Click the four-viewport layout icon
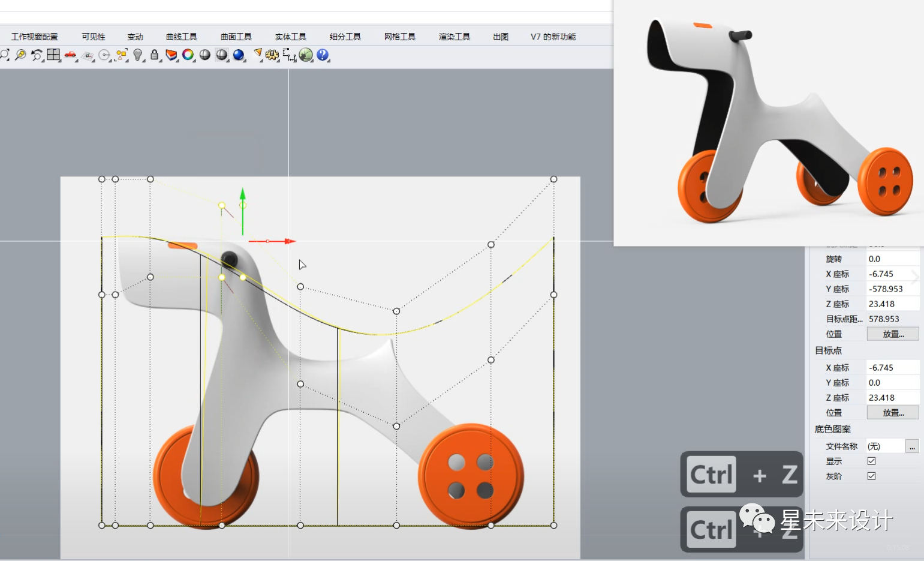 53,55
